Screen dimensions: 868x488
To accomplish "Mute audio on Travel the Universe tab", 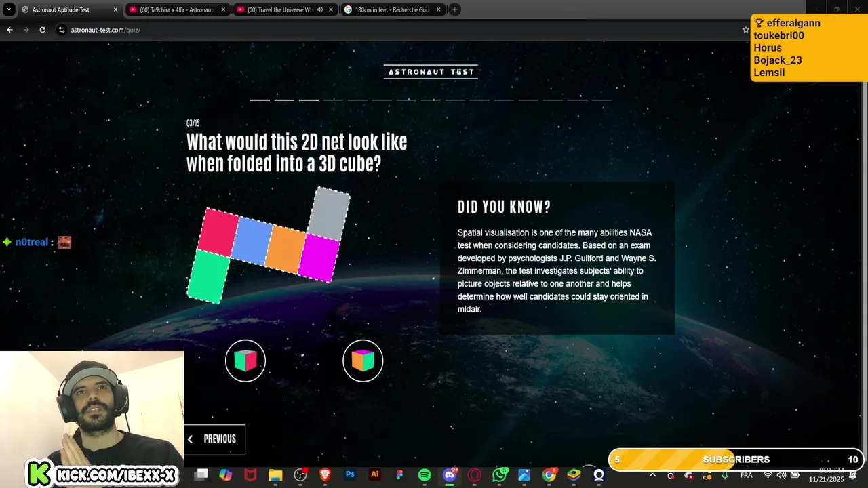I will [x=319, y=9].
